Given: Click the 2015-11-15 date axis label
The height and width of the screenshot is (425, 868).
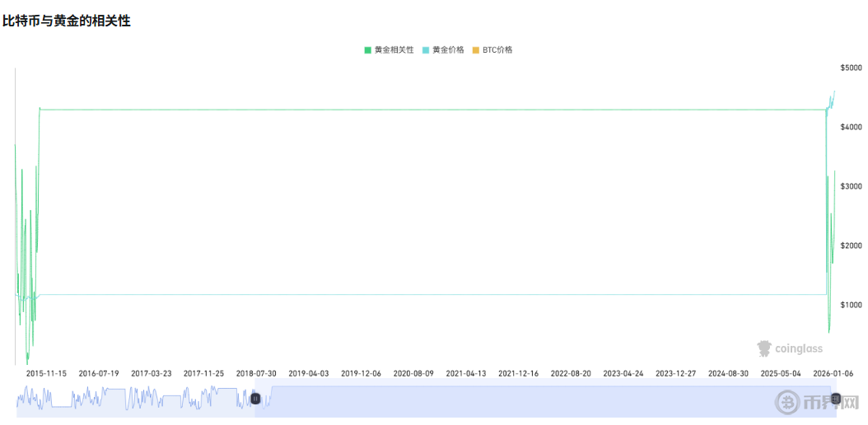Looking at the screenshot, I should point(46,373).
